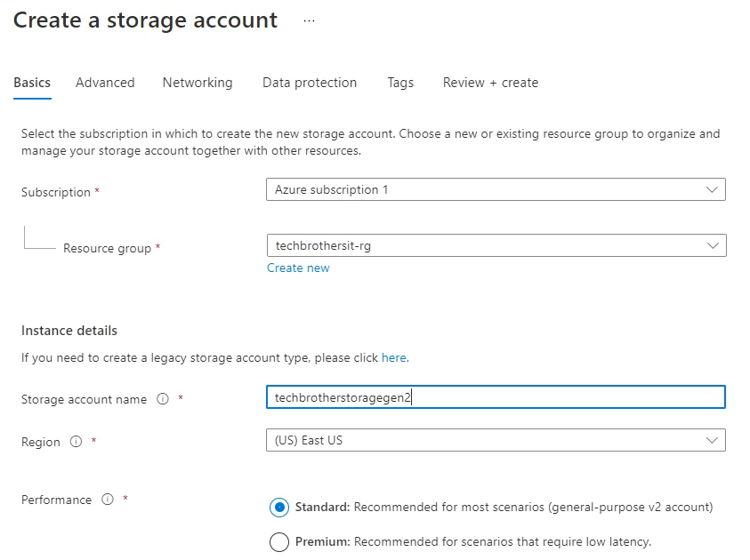Select the Standard performance option
The image size is (750, 560).
279,507
